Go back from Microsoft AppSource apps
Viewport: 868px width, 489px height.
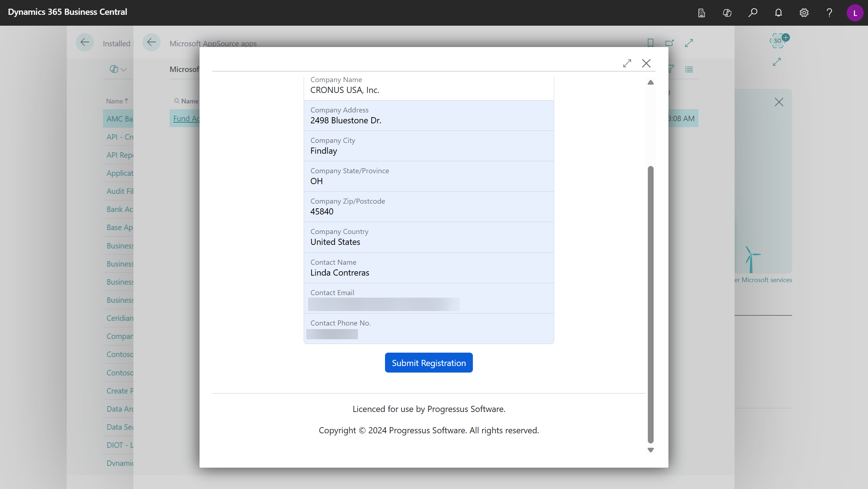pyautogui.click(x=151, y=42)
